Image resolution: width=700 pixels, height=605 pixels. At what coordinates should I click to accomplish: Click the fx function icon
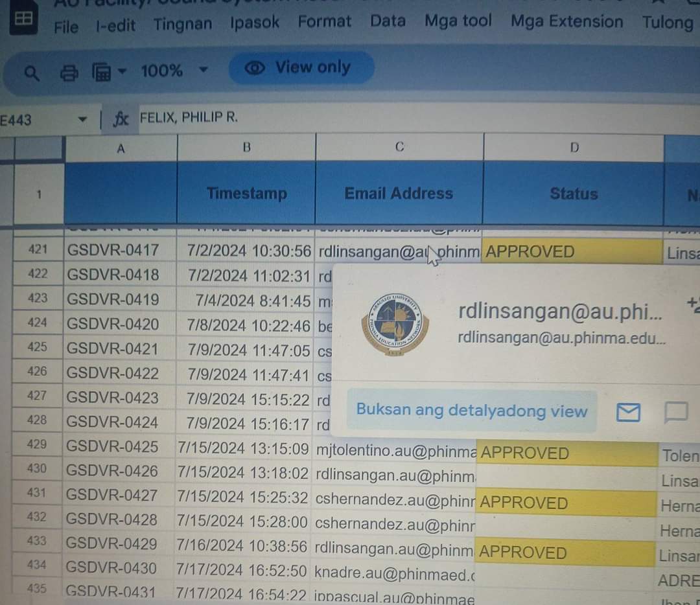(121, 119)
